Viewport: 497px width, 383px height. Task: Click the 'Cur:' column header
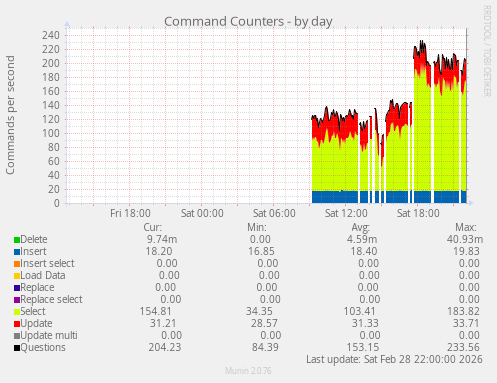153,227
